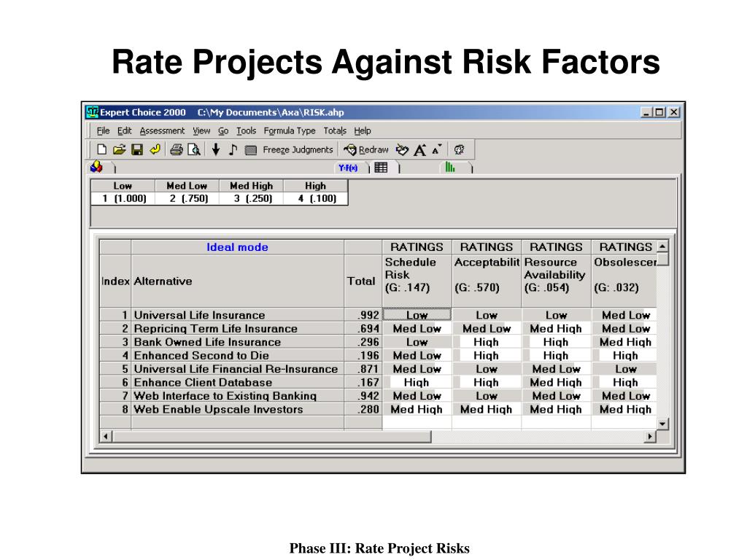Click the Freeze Judgments button
Viewport: 747px width, 560px height.
[x=298, y=149]
